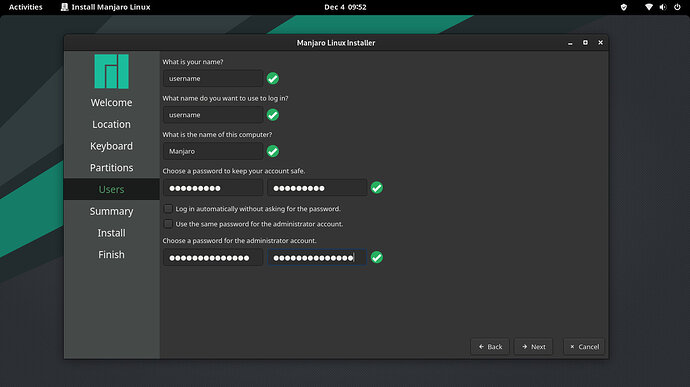Open the Activities overview
This screenshot has height=387, width=690.
click(x=26, y=7)
